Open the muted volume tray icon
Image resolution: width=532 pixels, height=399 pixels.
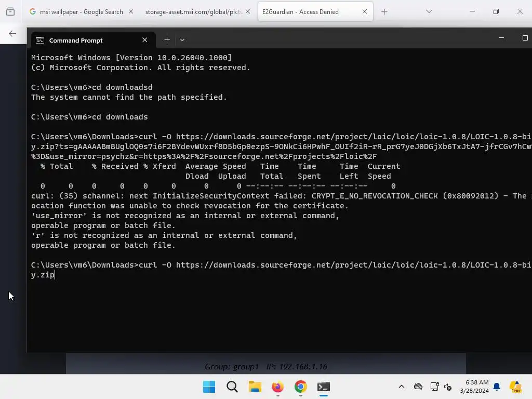[448, 387]
